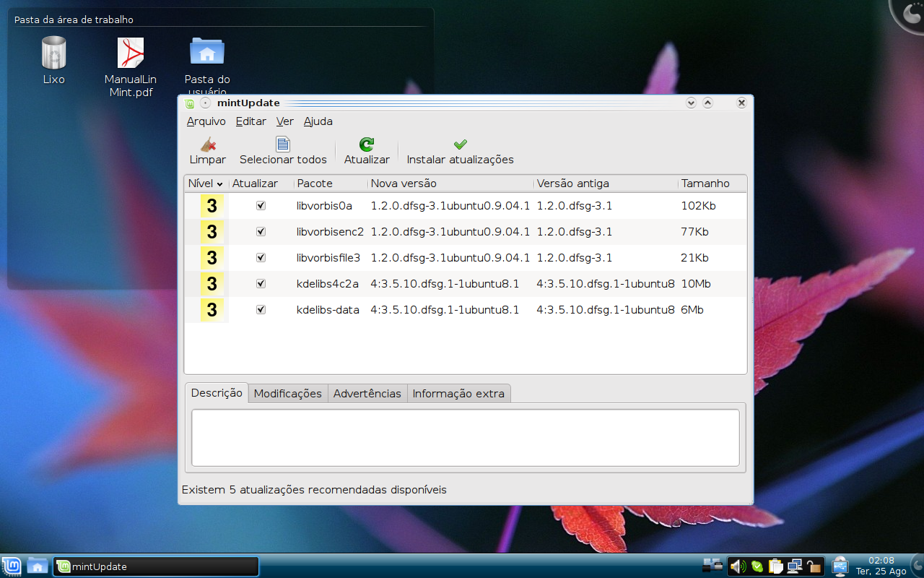Uncheck the kdelibs4c2a update checkbox
Image resolution: width=924 pixels, height=578 pixels.
(261, 284)
